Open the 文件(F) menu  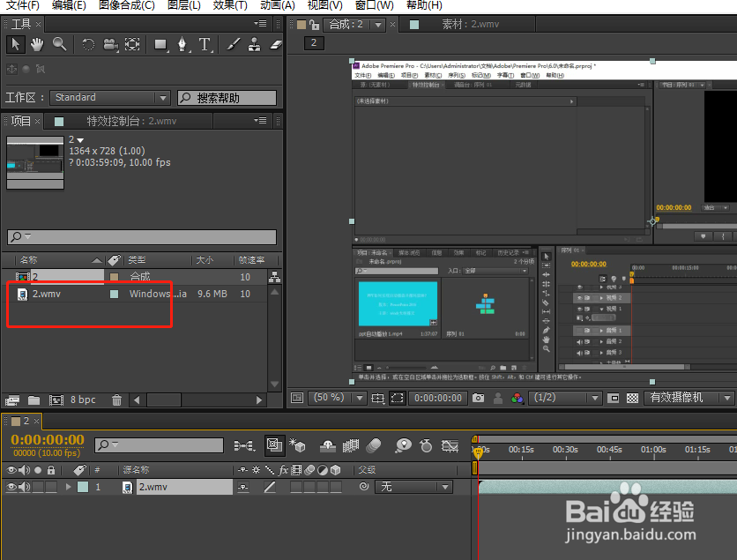click(x=21, y=5)
